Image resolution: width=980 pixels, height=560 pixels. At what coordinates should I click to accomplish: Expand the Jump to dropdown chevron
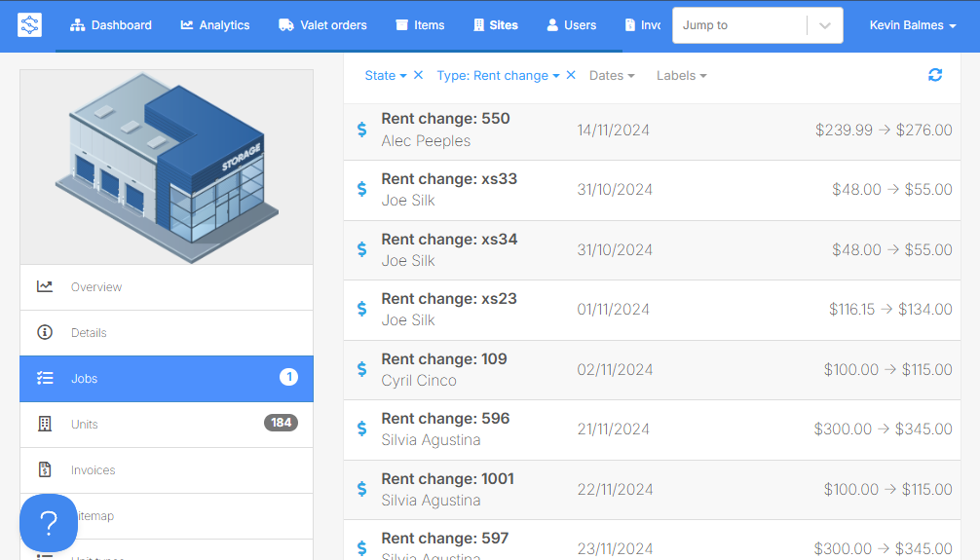[x=825, y=25]
